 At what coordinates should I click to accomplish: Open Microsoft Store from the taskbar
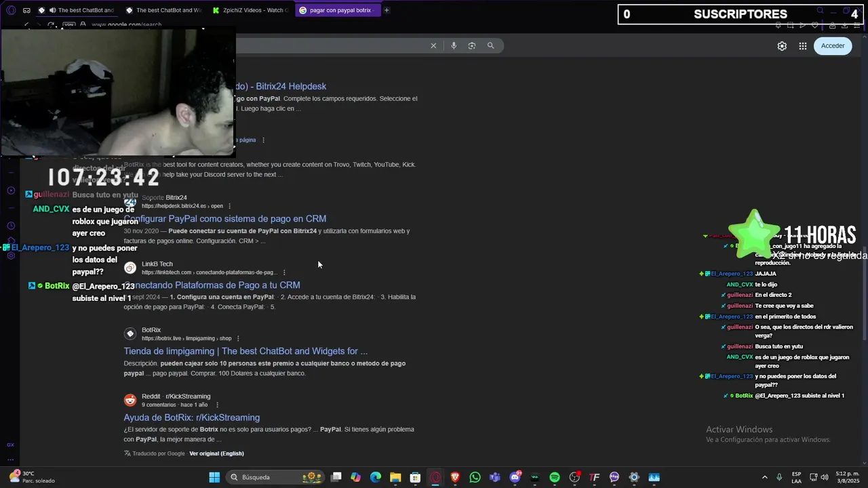click(x=415, y=477)
